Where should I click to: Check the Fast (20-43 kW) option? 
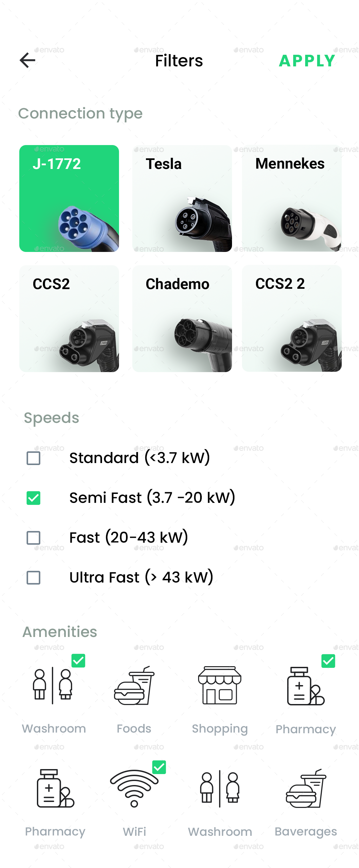tap(33, 538)
